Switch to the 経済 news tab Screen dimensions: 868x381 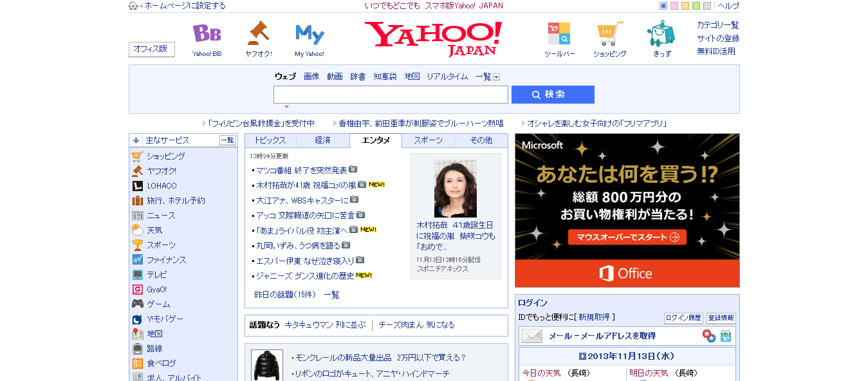click(x=323, y=140)
